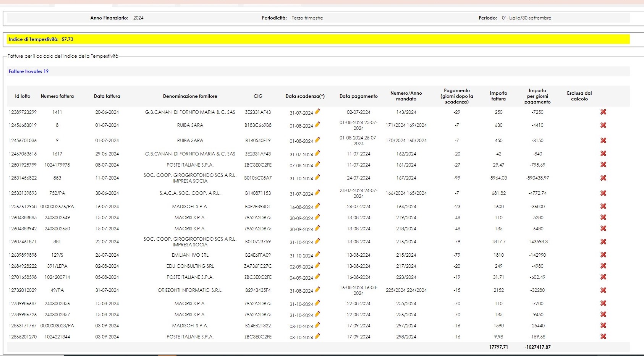The image size is (644, 356).
Task: Click pencil icon for invoice 1024221344
Action: (317, 336)
